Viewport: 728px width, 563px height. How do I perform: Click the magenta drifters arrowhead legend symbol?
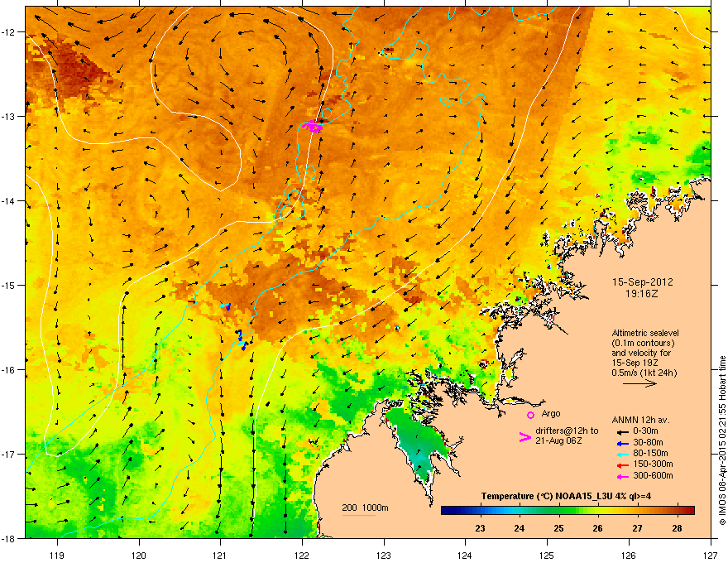524,436
